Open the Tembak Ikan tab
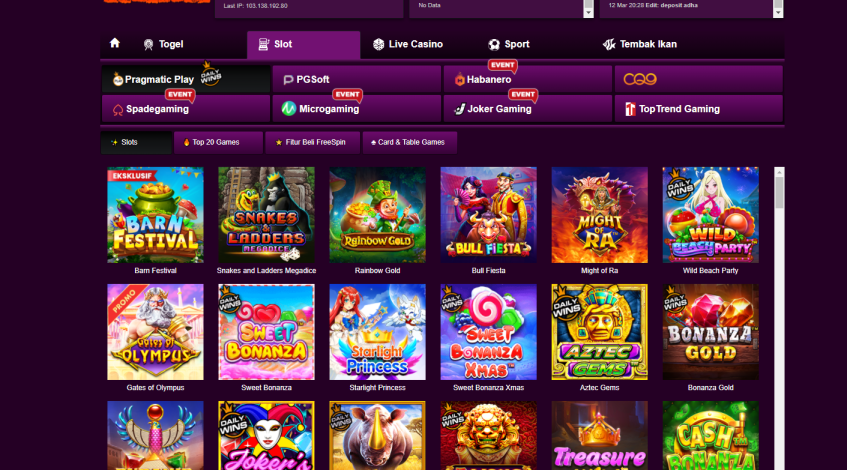This screenshot has height=470, width=847. tap(640, 44)
